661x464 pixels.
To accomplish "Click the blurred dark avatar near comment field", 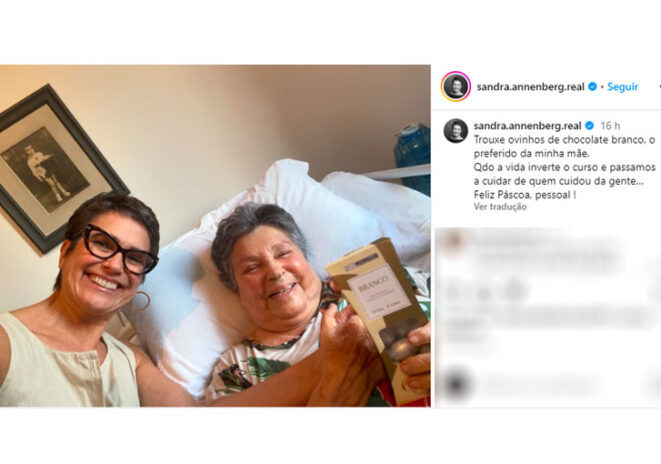I will [x=457, y=384].
